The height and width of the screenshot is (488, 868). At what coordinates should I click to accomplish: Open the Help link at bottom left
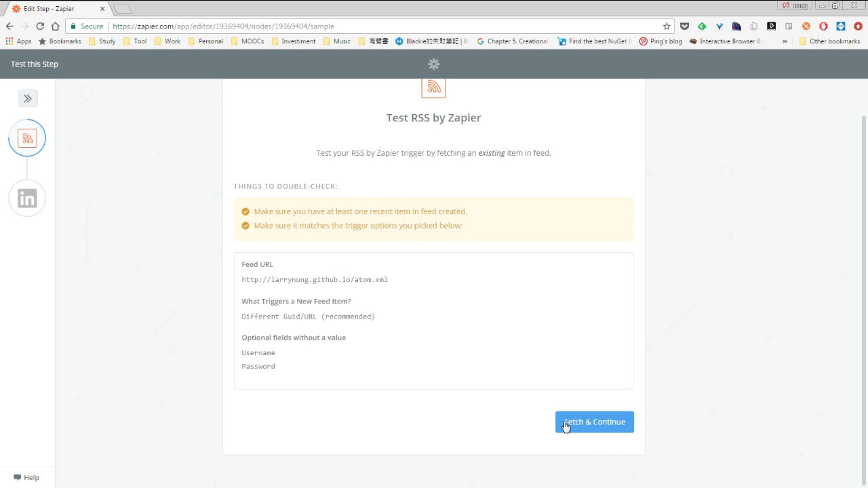pos(26,477)
